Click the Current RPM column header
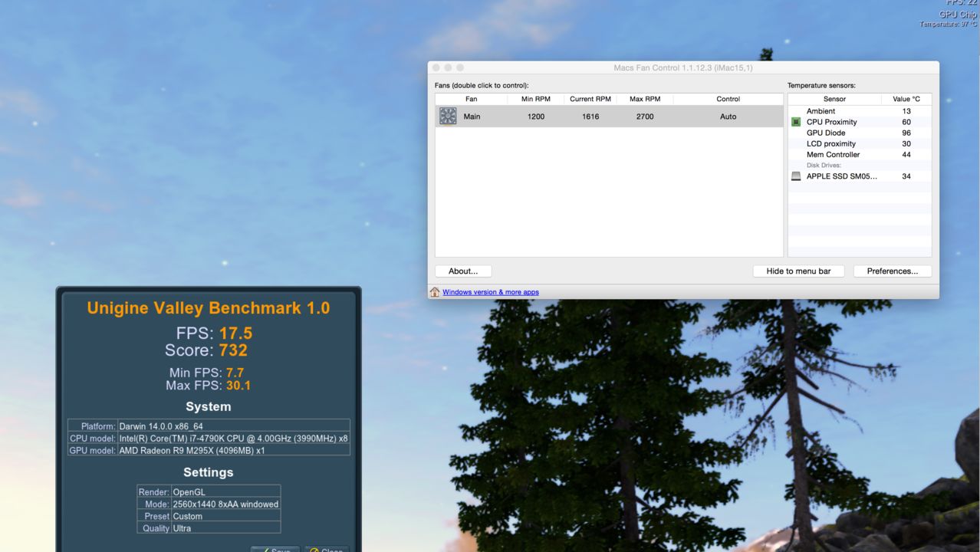The width and height of the screenshot is (980, 552). point(590,99)
